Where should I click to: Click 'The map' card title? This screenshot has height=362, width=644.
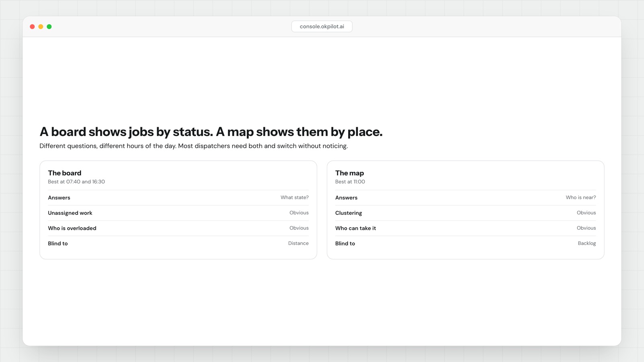[349, 173]
